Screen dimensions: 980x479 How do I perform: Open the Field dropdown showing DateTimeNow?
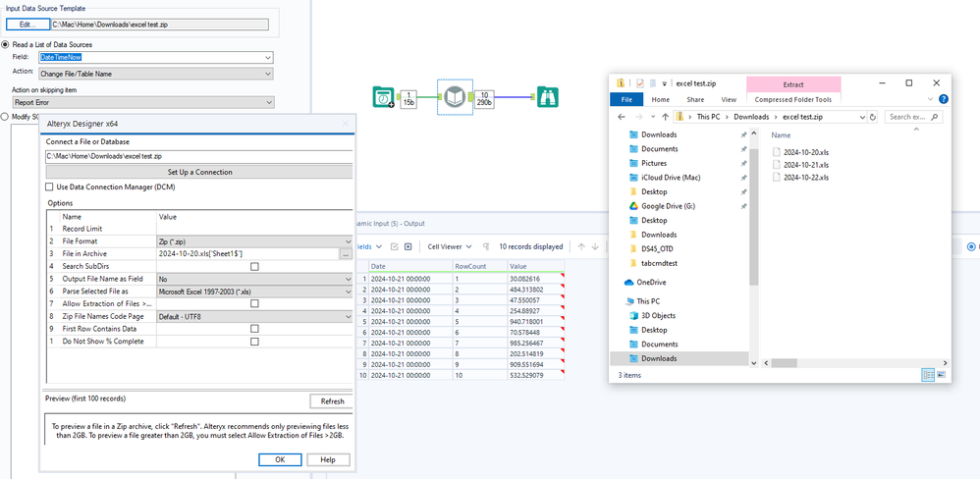point(268,58)
